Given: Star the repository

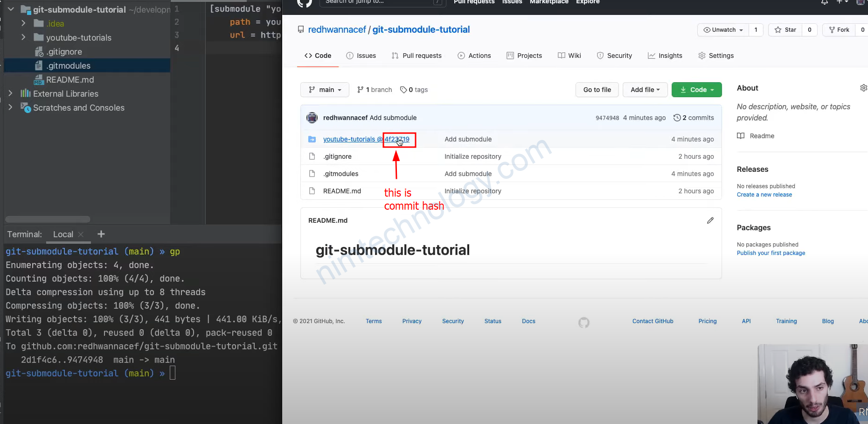Looking at the screenshot, I should 785,30.
